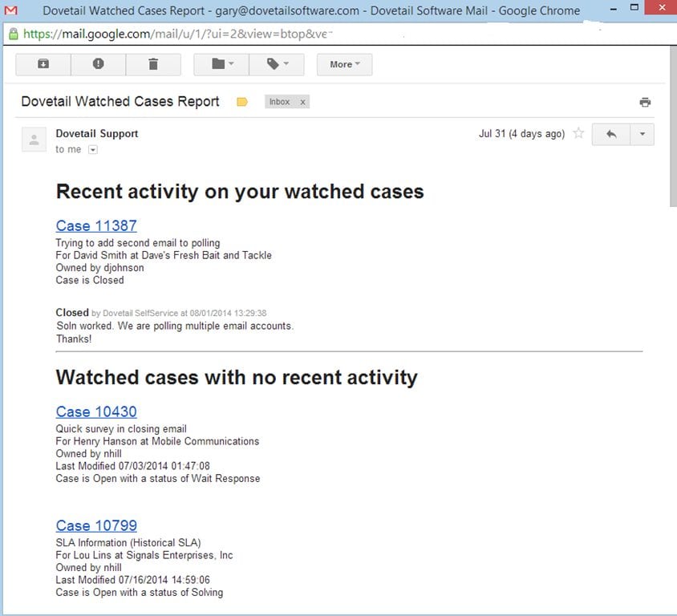
Task: Click 'Soln worked. We are polling multiple email accounts.'
Action: (x=175, y=326)
